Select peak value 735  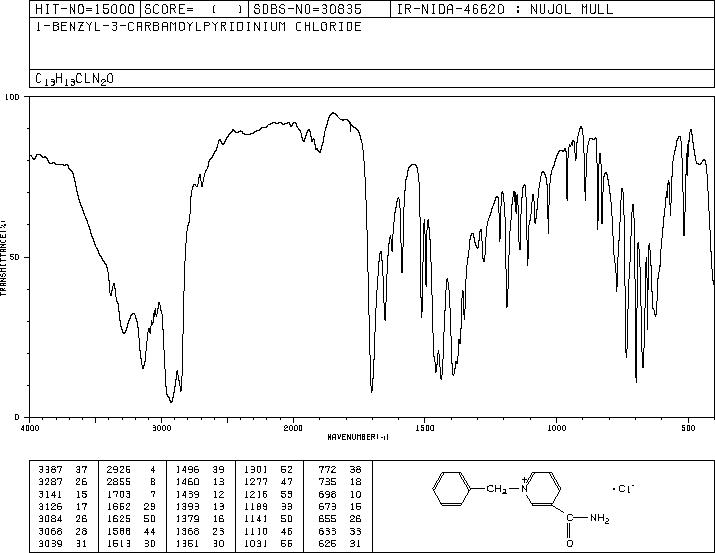[327, 482]
